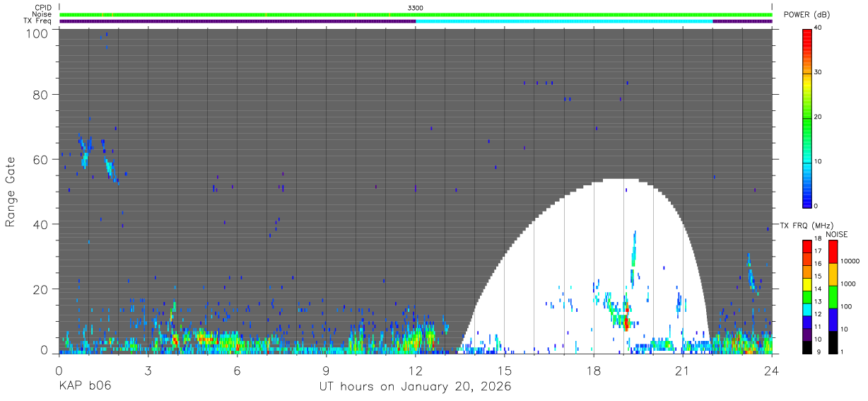Click the red swatch in NOISE legend
Screen dimensions: 868x401
[x=833, y=252]
